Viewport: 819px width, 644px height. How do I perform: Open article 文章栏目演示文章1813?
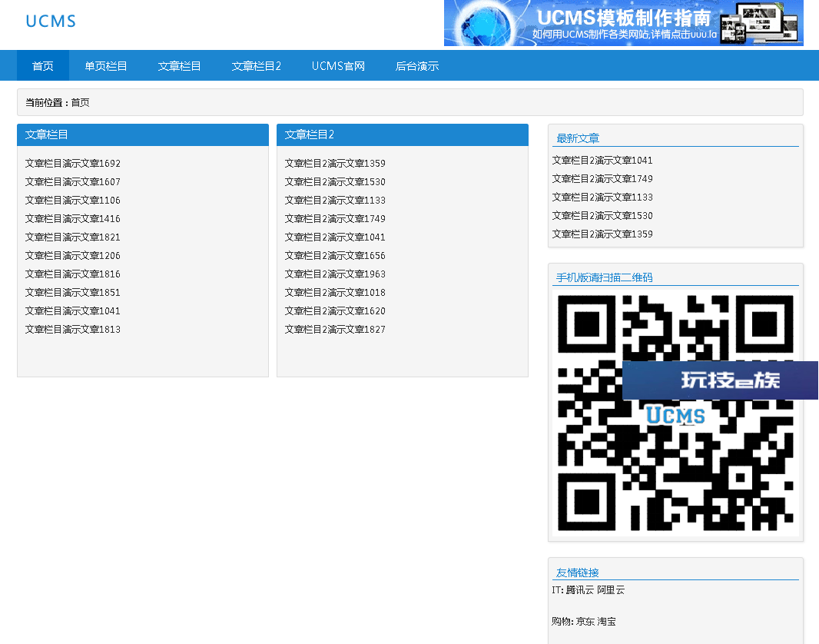tap(72, 330)
